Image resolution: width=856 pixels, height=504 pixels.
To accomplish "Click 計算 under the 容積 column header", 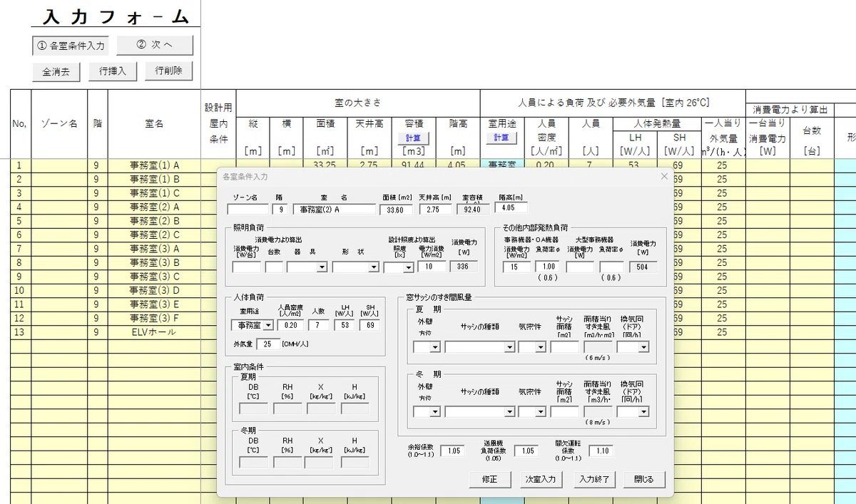I will tap(414, 138).
